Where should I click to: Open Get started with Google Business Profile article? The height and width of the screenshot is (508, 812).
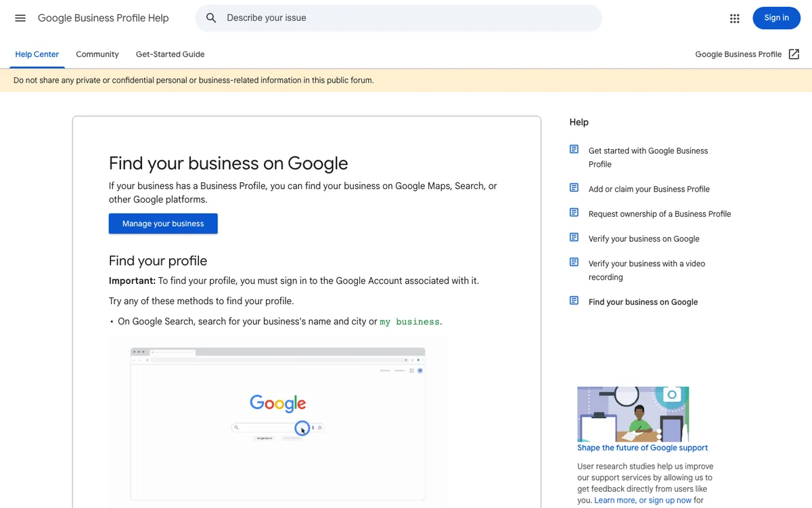648,157
